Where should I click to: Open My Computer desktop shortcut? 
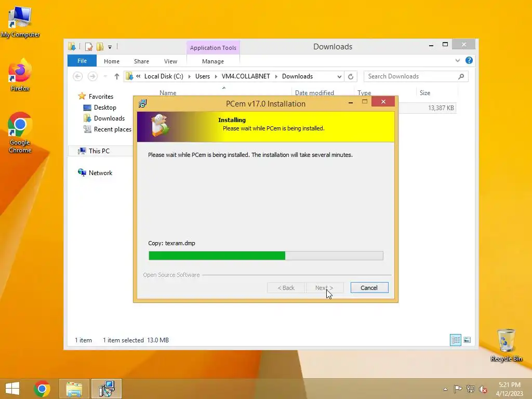[20, 21]
